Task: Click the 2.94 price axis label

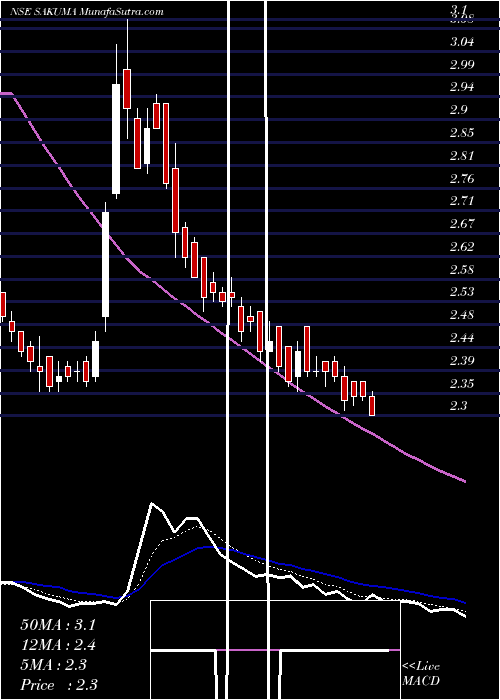Action: [462, 87]
